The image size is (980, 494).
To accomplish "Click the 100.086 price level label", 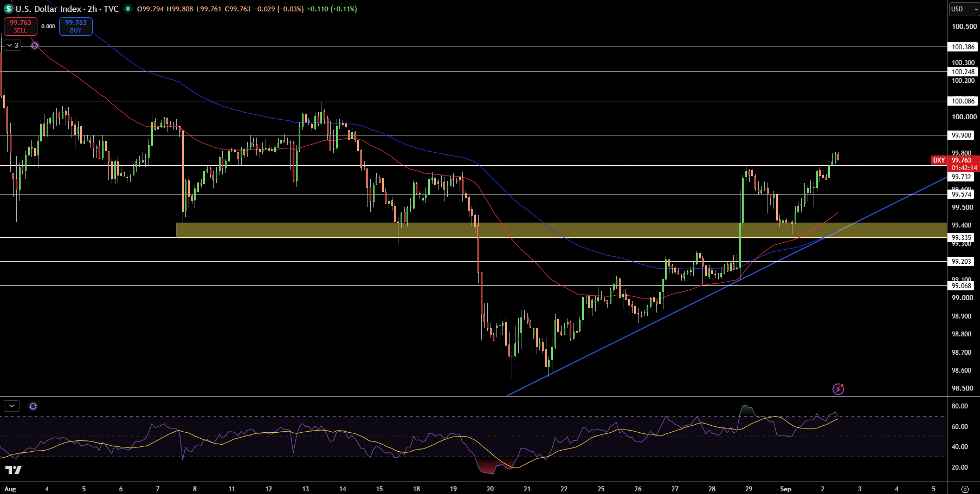I will pos(963,101).
